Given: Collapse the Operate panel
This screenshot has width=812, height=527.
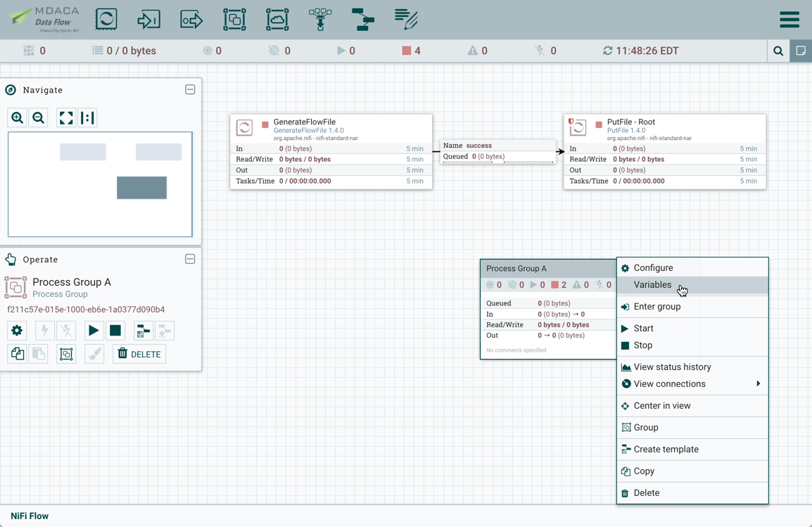Looking at the screenshot, I should [x=190, y=259].
